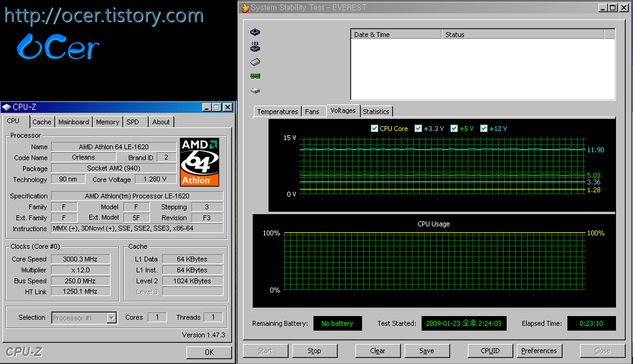Click the empty Level 3 cache field
The image size is (633, 364).
pyautogui.click(x=193, y=291)
